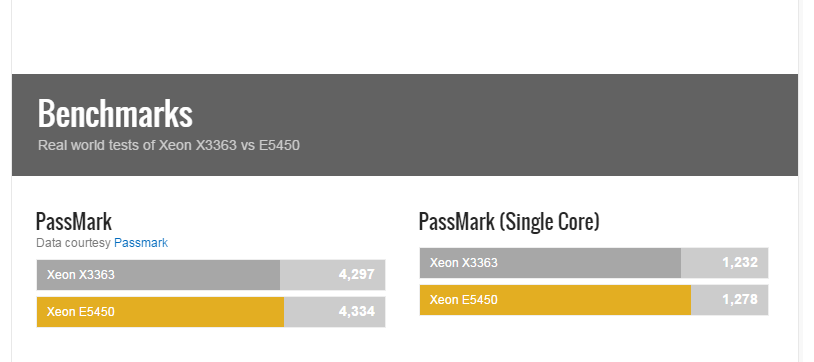Select the Xeon E5450 PassMark bar
This screenshot has width=814, height=362.
[211, 312]
